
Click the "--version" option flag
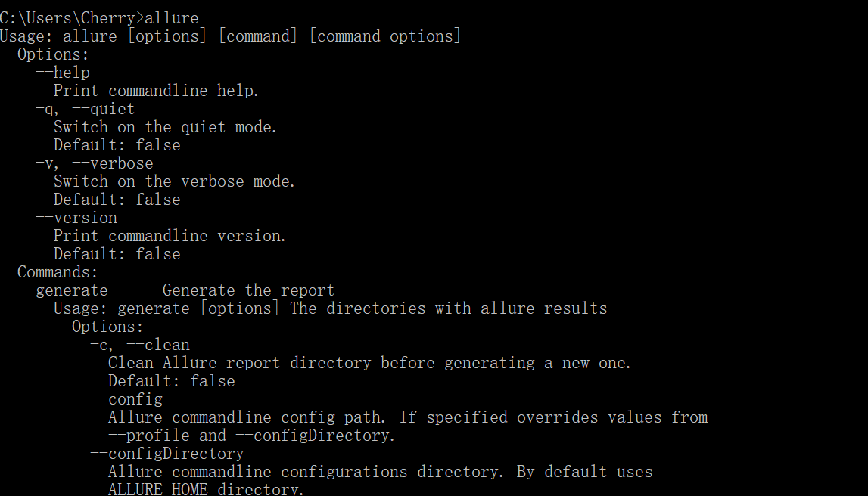point(76,217)
